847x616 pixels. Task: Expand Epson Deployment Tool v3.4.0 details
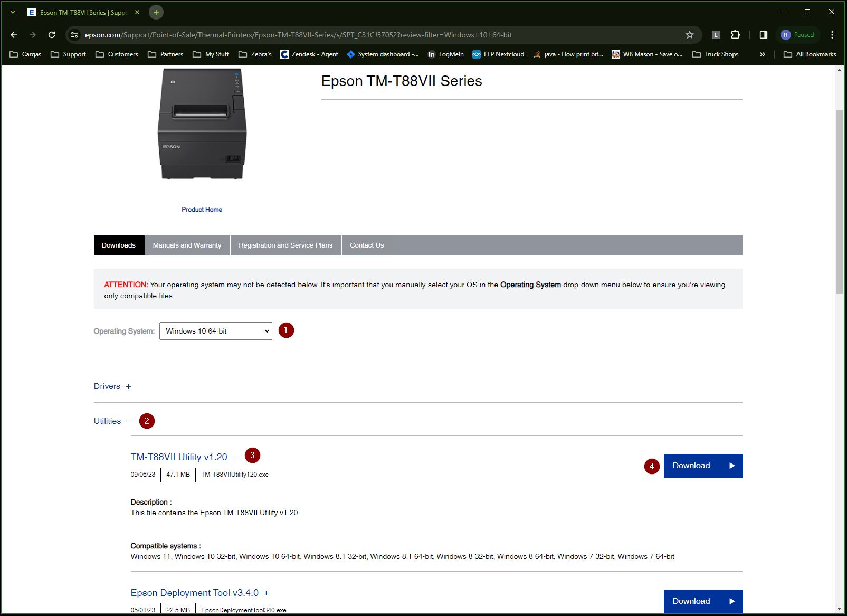pos(200,593)
